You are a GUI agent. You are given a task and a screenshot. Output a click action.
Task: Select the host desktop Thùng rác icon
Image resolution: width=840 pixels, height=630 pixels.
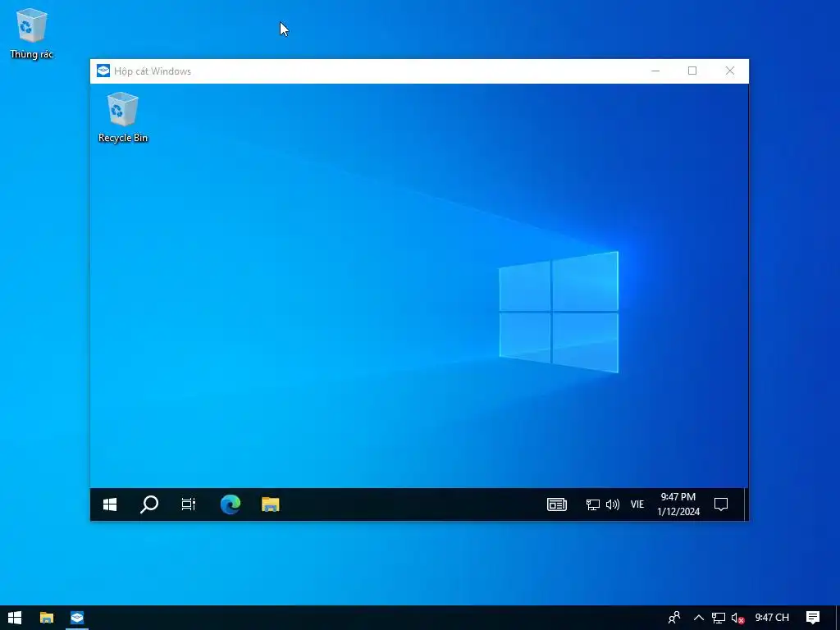32,33
